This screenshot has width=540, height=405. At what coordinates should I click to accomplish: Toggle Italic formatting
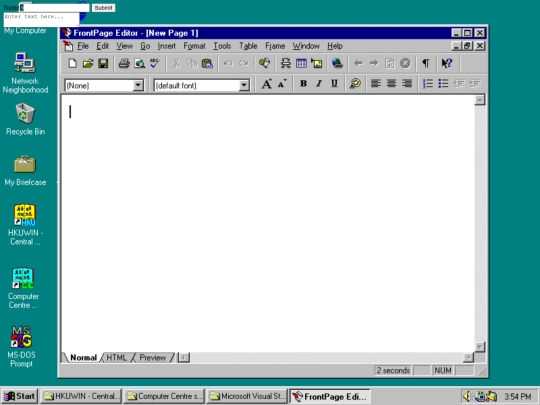(319, 84)
